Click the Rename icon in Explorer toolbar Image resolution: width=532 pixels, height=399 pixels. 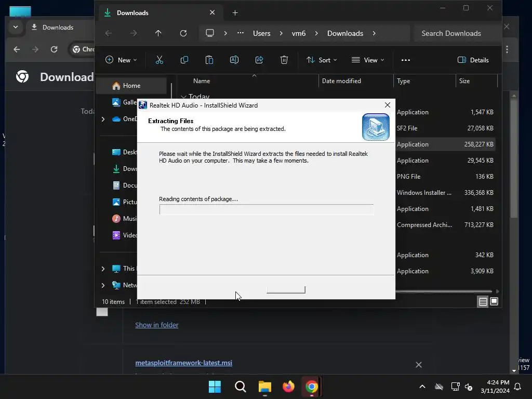point(234,60)
